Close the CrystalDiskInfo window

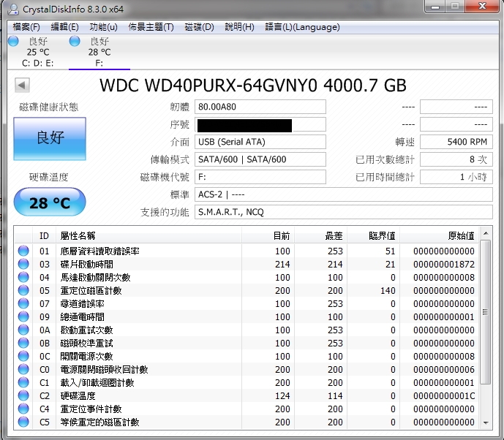click(x=482, y=7)
